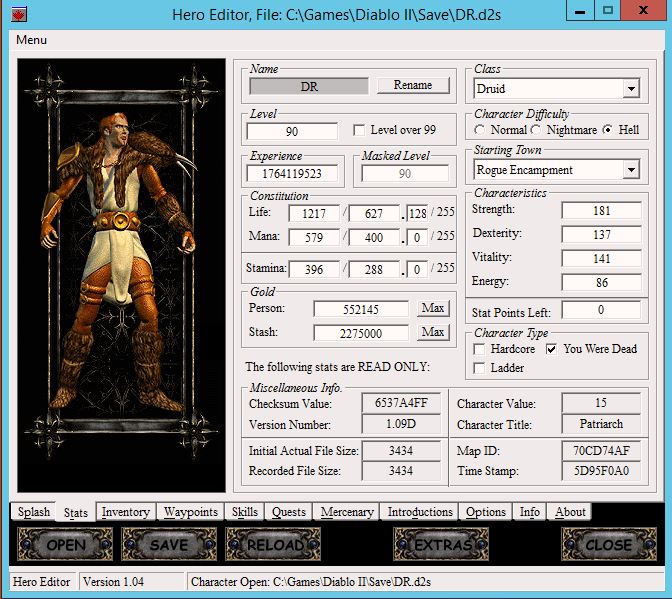Click the RELOAD stone button
The height and width of the screenshot is (599, 672).
tap(273, 544)
